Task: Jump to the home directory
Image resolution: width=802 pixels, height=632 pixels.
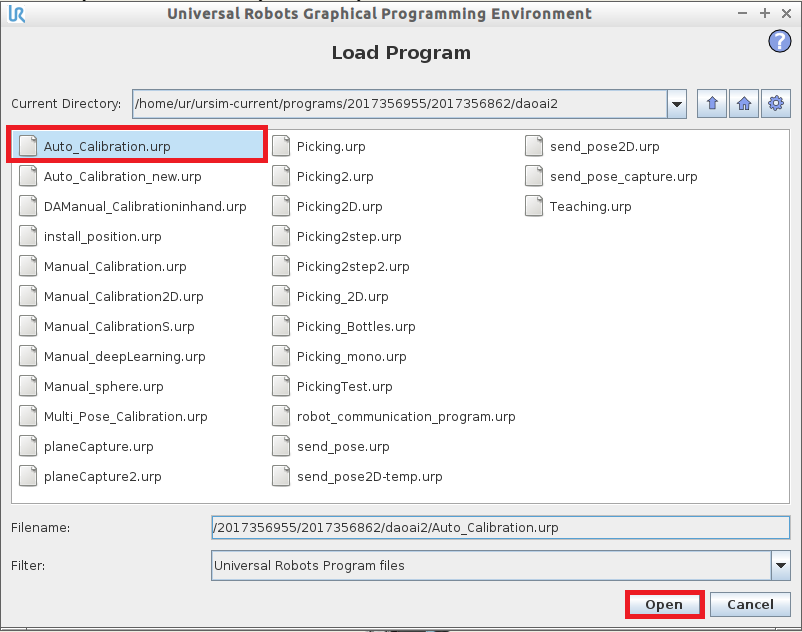Action: click(x=744, y=104)
